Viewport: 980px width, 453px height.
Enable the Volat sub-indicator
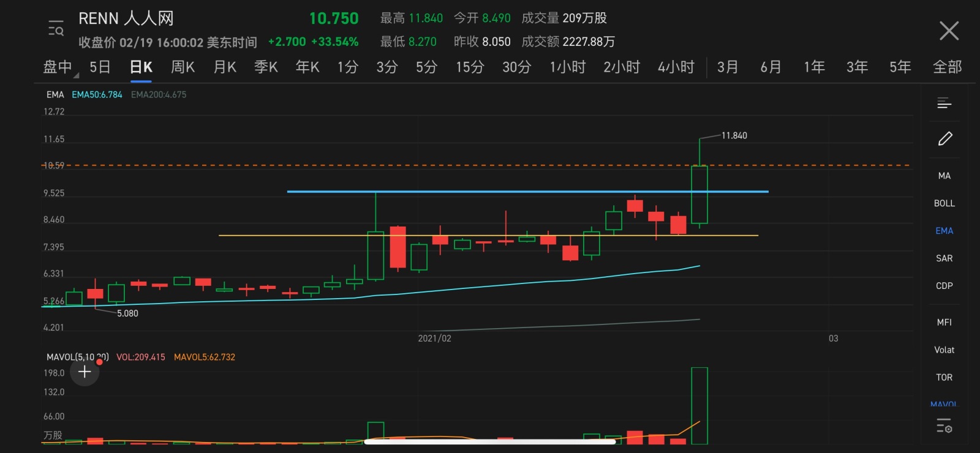[x=944, y=350]
